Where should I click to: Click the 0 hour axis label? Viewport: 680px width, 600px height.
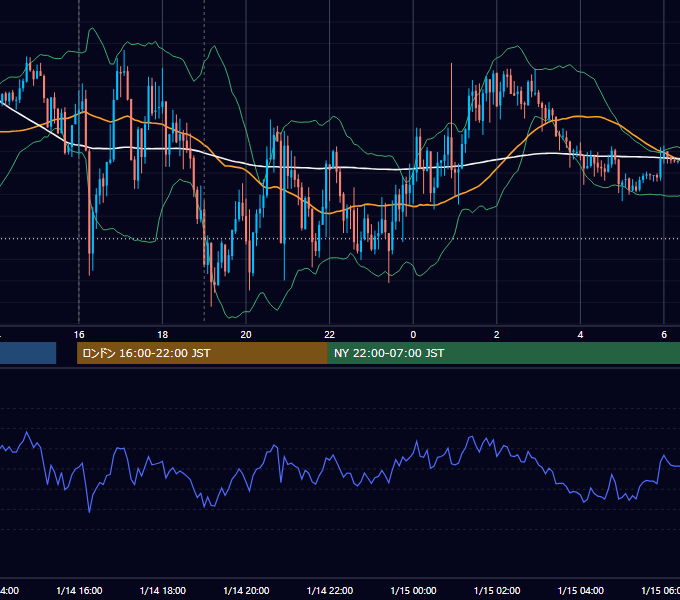click(413, 335)
